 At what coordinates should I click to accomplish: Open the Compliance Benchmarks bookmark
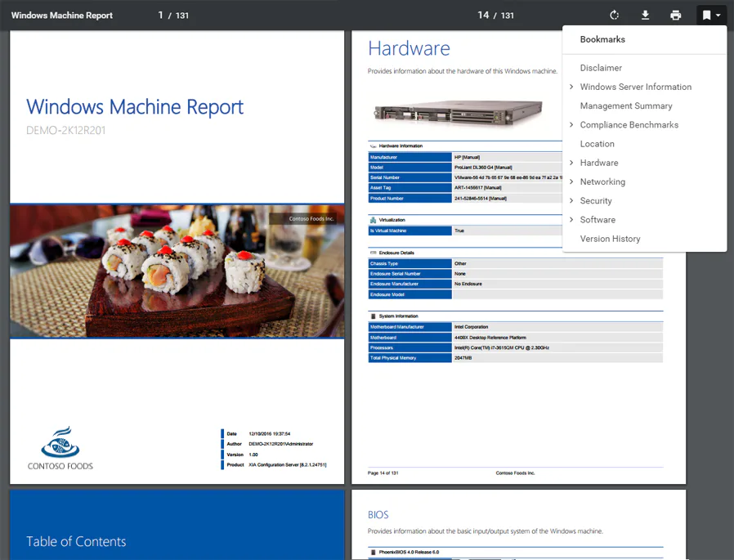pos(629,124)
